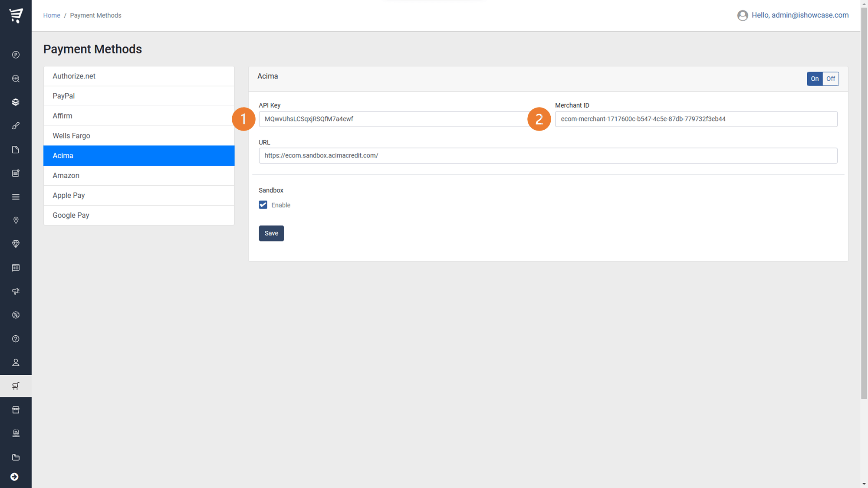
Task: Click the highlighted shopping cart ecommerce icon
Action: (x=16, y=386)
